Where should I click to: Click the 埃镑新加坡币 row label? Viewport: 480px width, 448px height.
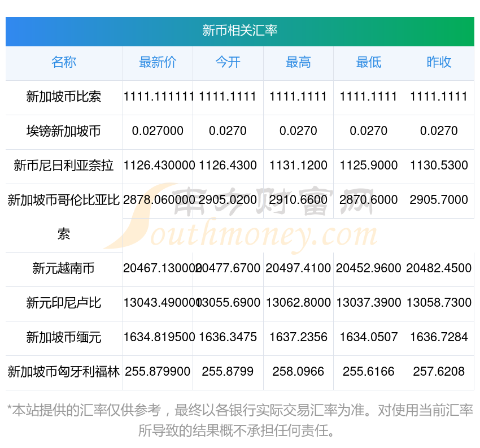64,131
